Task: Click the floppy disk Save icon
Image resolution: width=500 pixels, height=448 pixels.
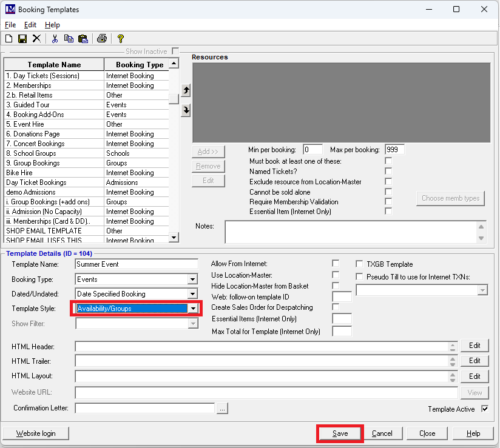Action: point(22,39)
